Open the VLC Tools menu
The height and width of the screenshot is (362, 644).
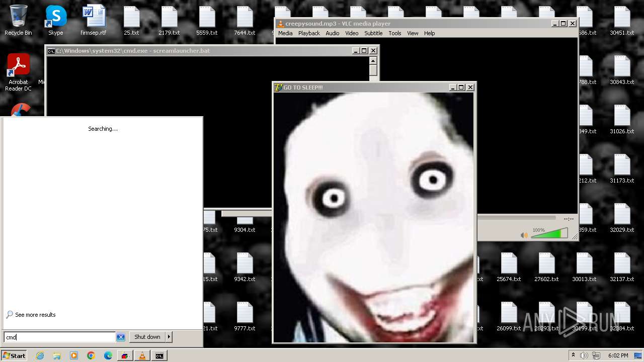click(x=395, y=33)
